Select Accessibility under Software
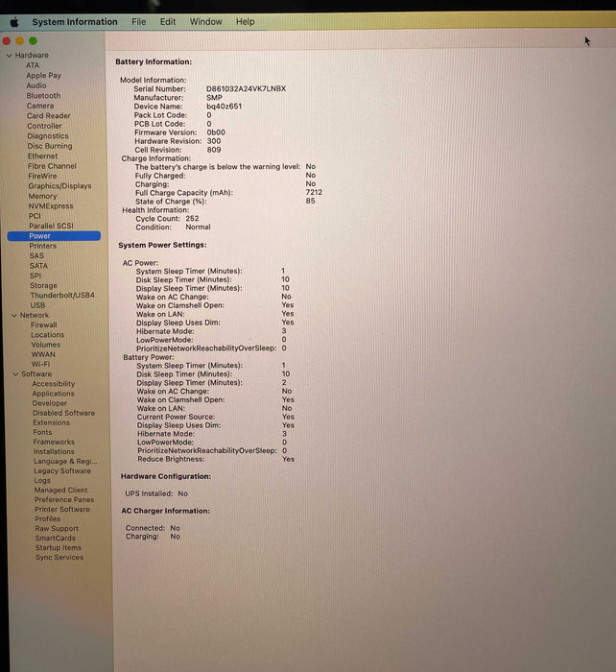The width and height of the screenshot is (616, 672). click(x=53, y=384)
